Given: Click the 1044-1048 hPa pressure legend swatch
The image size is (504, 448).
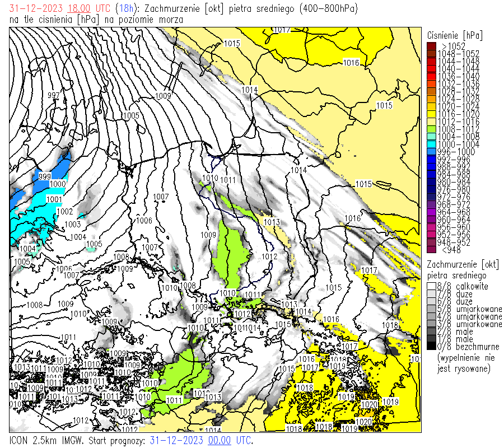Looking at the screenshot, I should (x=431, y=62).
